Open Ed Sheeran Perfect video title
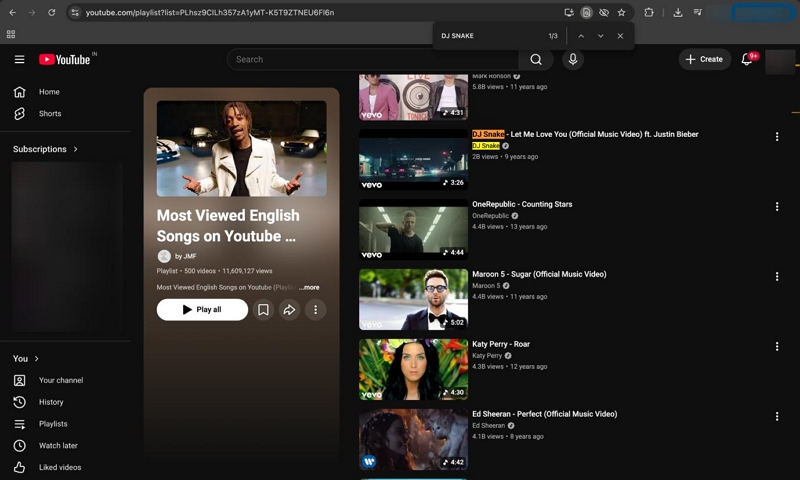 coord(544,414)
